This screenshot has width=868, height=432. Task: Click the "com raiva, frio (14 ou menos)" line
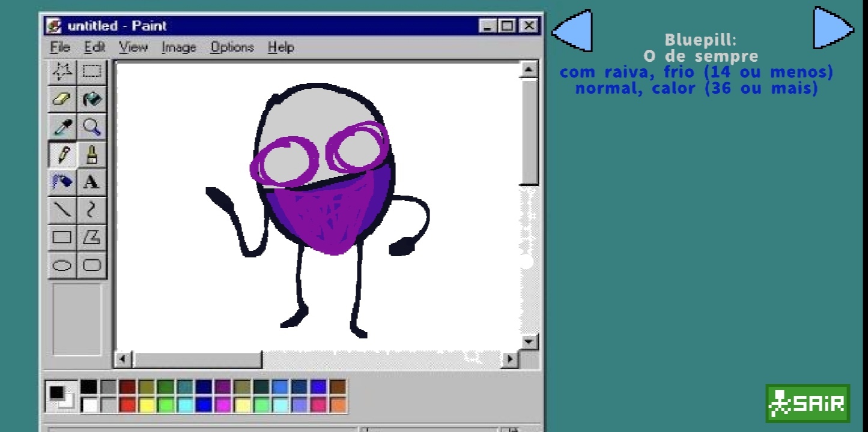pyautogui.click(x=697, y=72)
